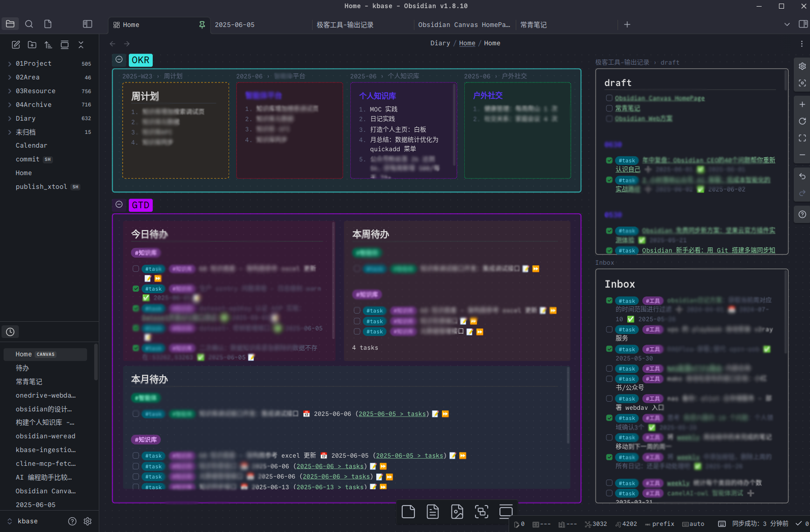The height and width of the screenshot is (532, 810).
Task: Click the purple GTD group label
Action: click(141, 205)
